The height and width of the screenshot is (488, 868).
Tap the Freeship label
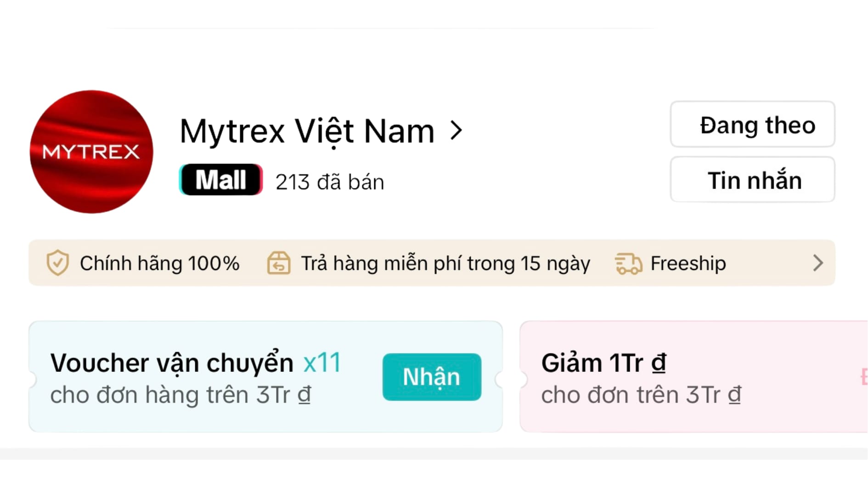(x=688, y=264)
